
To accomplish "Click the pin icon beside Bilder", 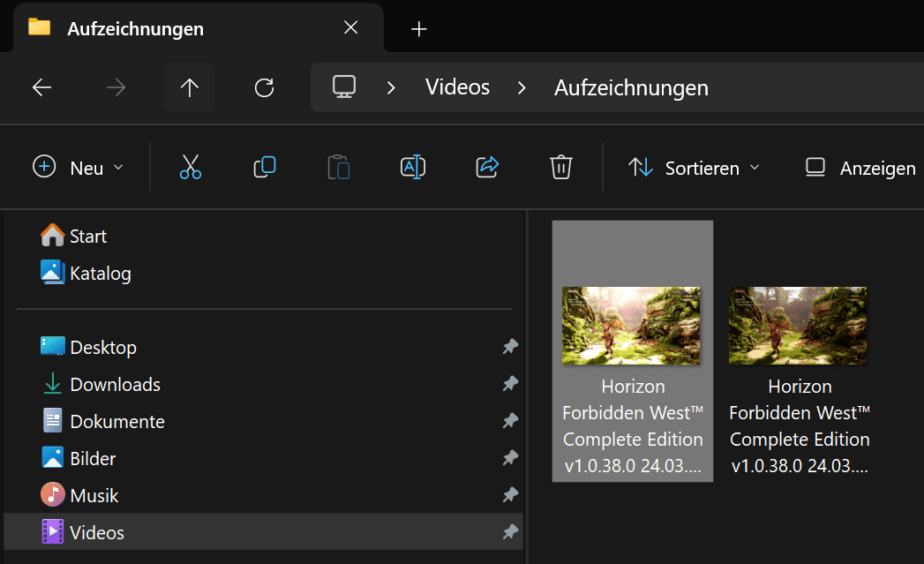I will 510,458.
